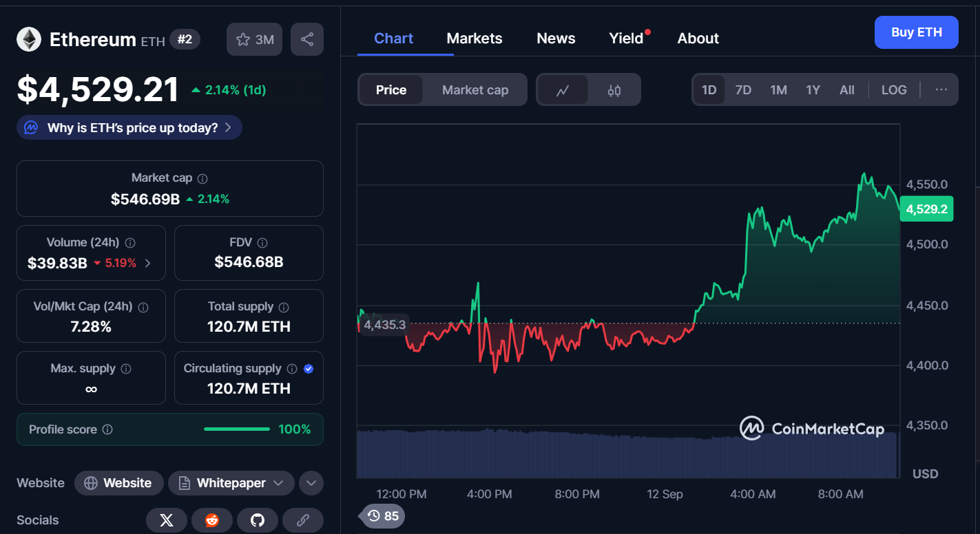The width and height of the screenshot is (980, 534).
Task: Open the Chart tab
Action: [x=393, y=39]
